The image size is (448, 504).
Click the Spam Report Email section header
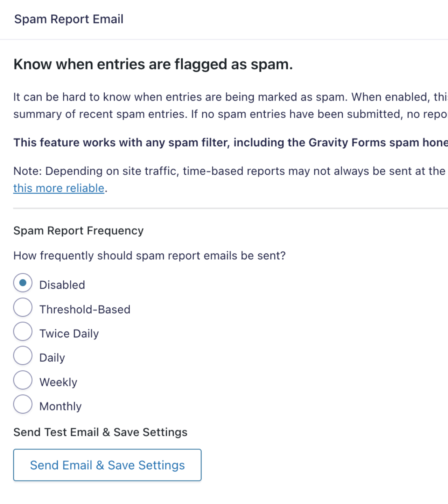click(x=69, y=19)
